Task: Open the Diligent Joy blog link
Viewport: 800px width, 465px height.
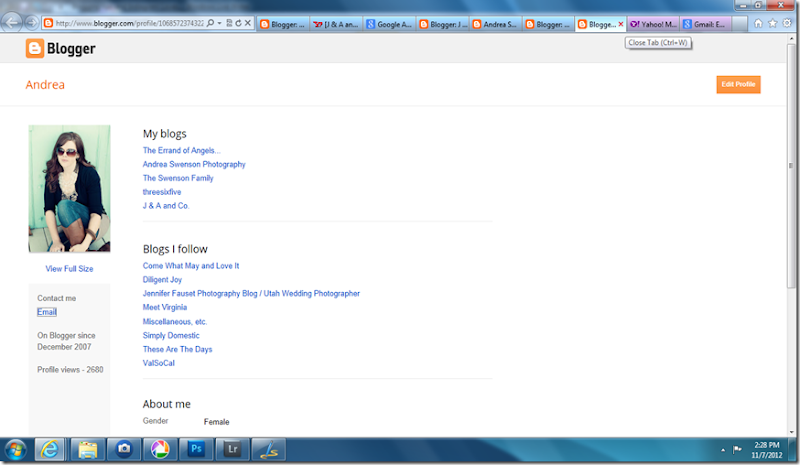Action: pyautogui.click(x=162, y=279)
